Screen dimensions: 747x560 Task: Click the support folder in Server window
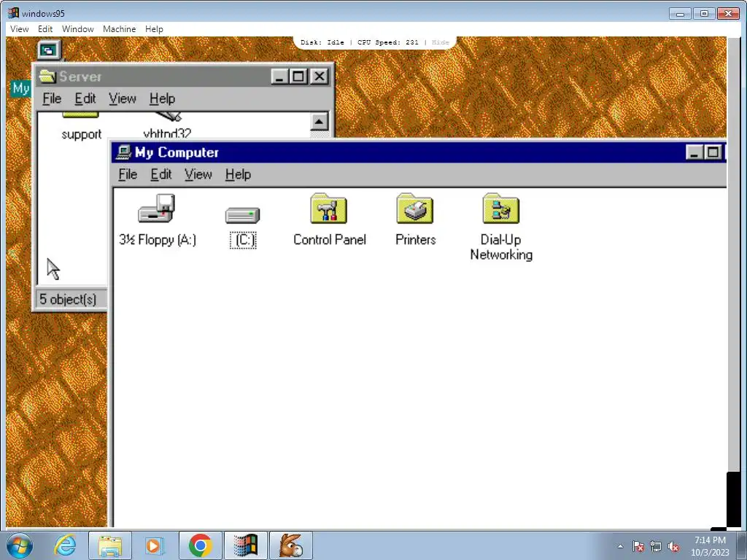coord(82,134)
